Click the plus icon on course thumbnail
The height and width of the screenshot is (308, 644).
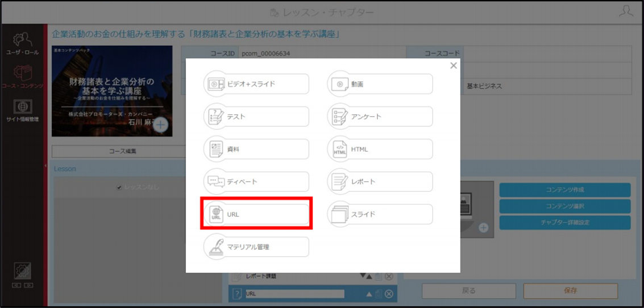[x=161, y=125]
